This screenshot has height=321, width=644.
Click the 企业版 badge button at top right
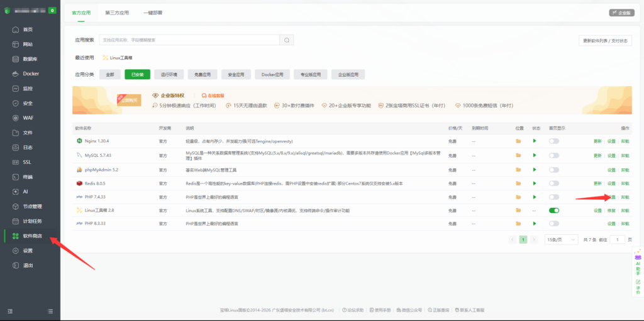point(621,13)
